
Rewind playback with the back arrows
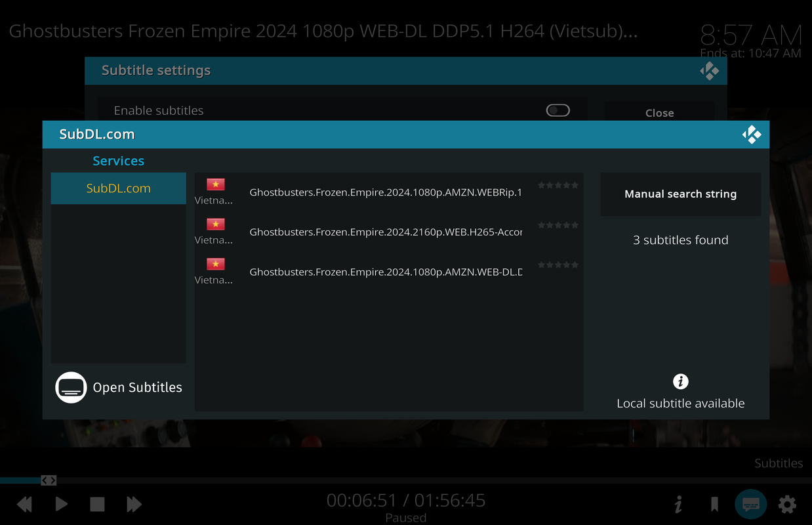click(24, 504)
